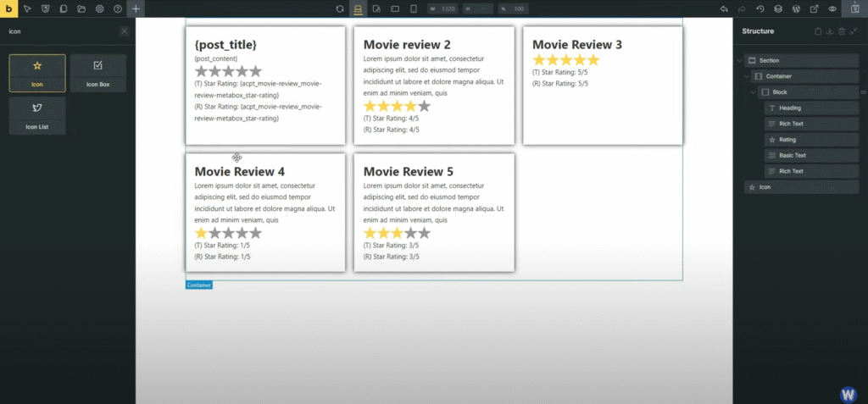This screenshot has width=868, height=404.
Task: Clear the element search field
Action: point(124,31)
